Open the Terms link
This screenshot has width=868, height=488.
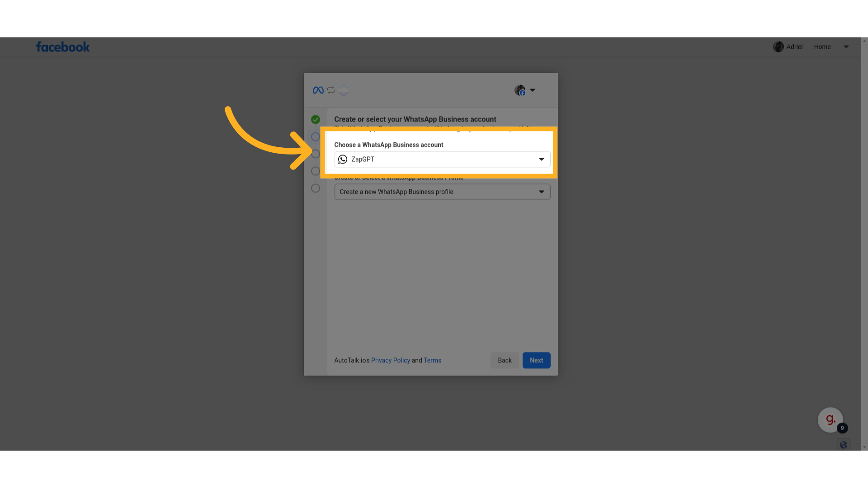click(x=432, y=361)
